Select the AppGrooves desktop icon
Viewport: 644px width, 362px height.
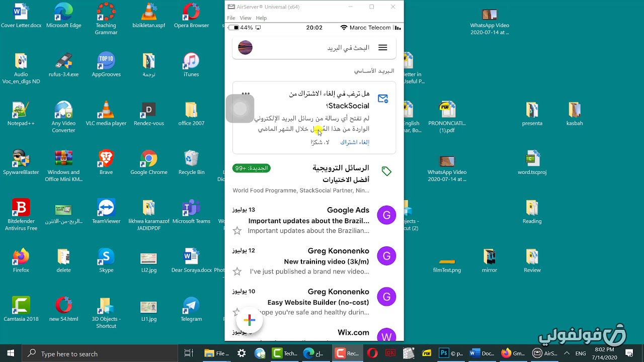coord(106,64)
